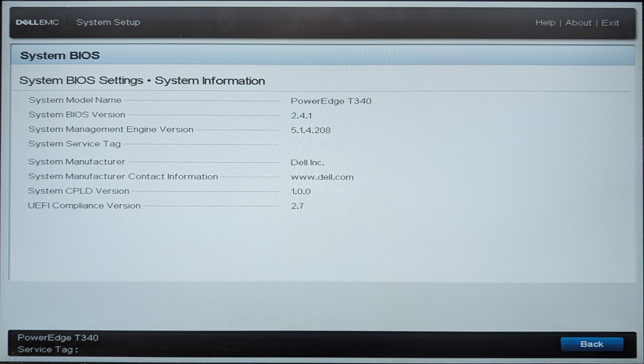Select the System CPLD Version label
644x364 pixels.
click(79, 191)
